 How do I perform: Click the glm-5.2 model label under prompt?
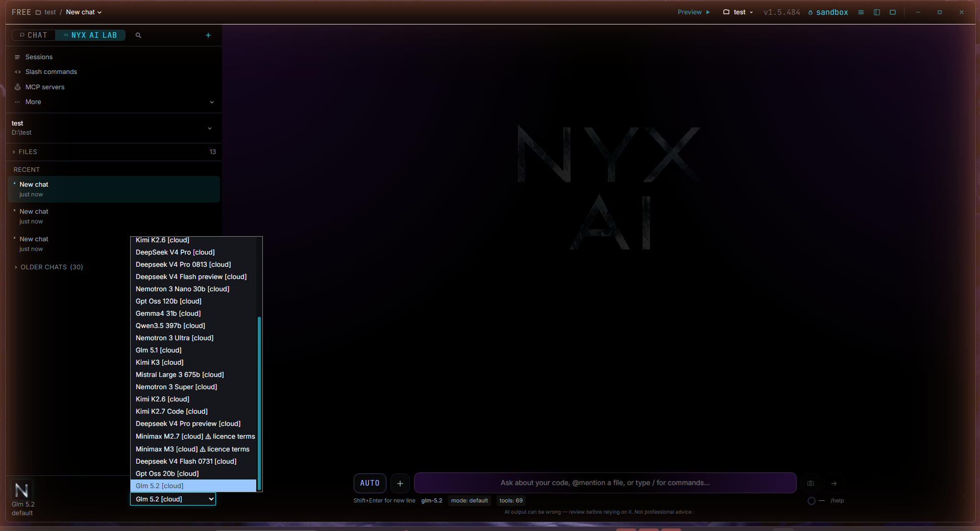coord(432,501)
